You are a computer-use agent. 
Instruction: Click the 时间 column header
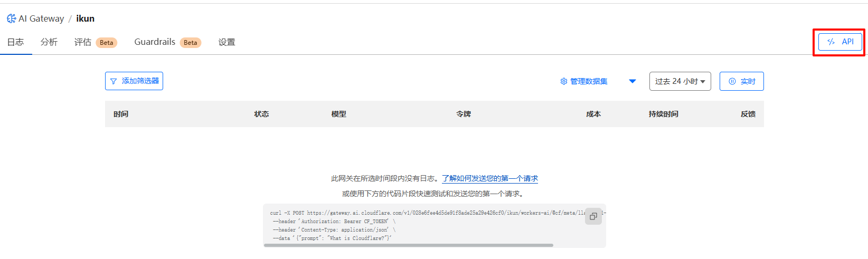pos(121,114)
